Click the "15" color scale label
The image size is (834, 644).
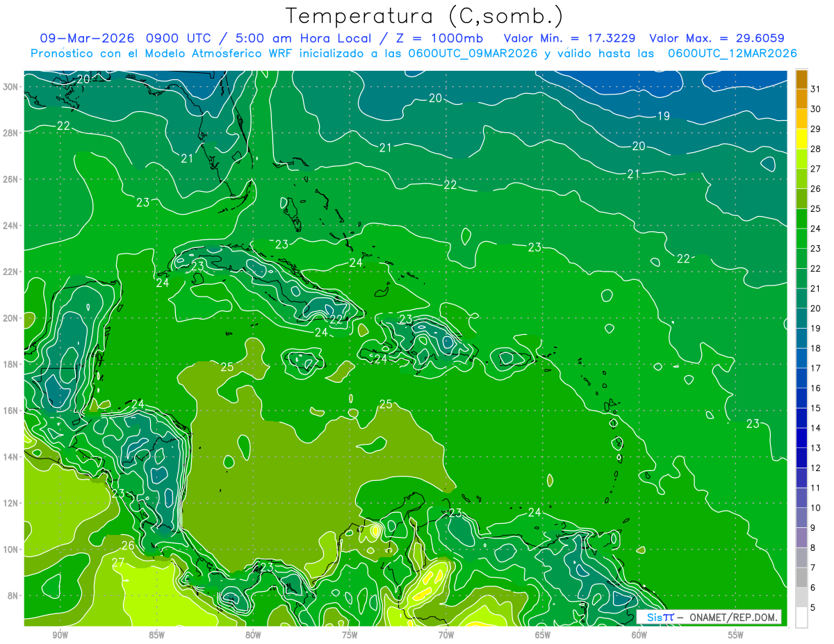coord(816,408)
